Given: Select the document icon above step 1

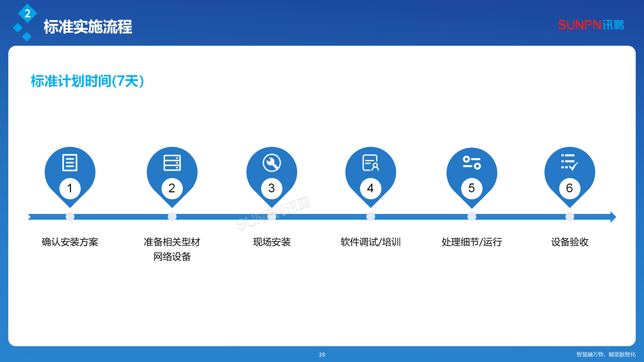Looking at the screenshot, I should click(70, 163).
